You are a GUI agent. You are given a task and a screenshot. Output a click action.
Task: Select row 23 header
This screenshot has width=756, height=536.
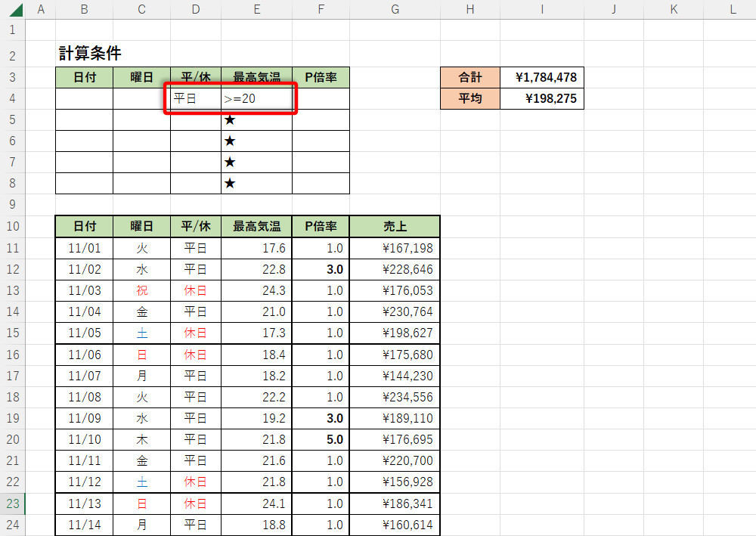click(12, 503)
